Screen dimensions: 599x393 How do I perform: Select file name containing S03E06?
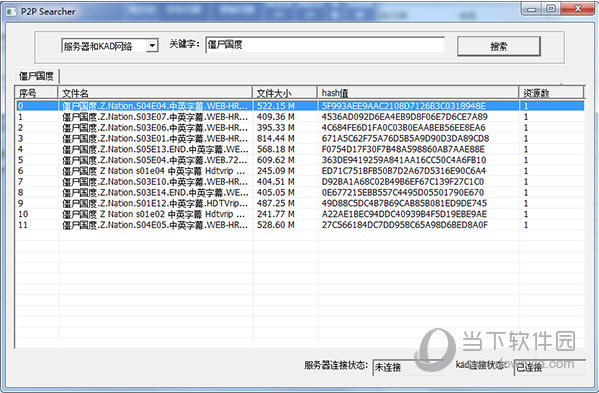(155, 128)
